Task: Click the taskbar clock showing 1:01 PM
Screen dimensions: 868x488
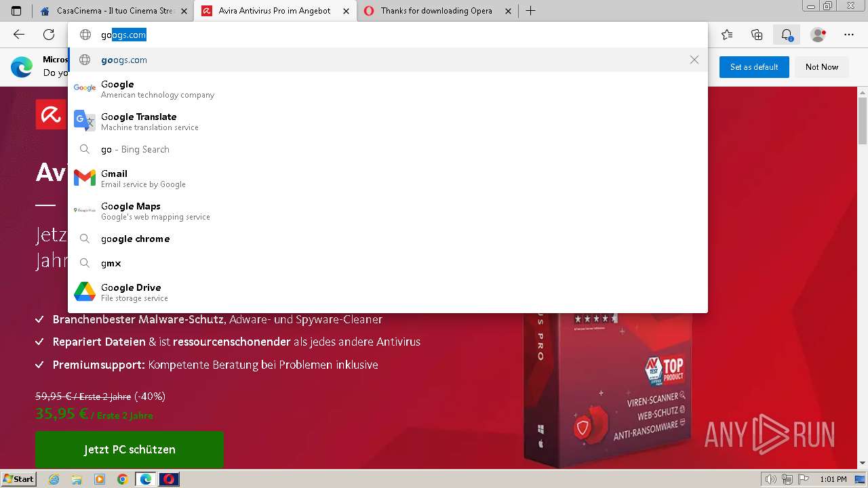Action: click(833, 479)
